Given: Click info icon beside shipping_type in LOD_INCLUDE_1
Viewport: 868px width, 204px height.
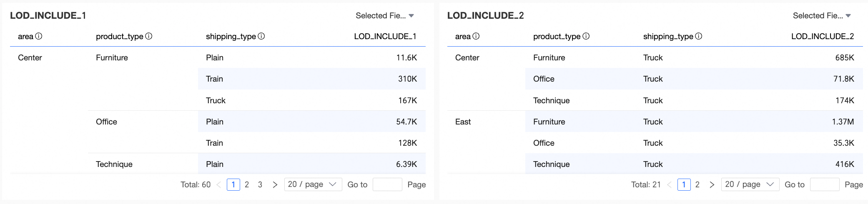Looking at the screenshot, I should click(x=261, y=36).
